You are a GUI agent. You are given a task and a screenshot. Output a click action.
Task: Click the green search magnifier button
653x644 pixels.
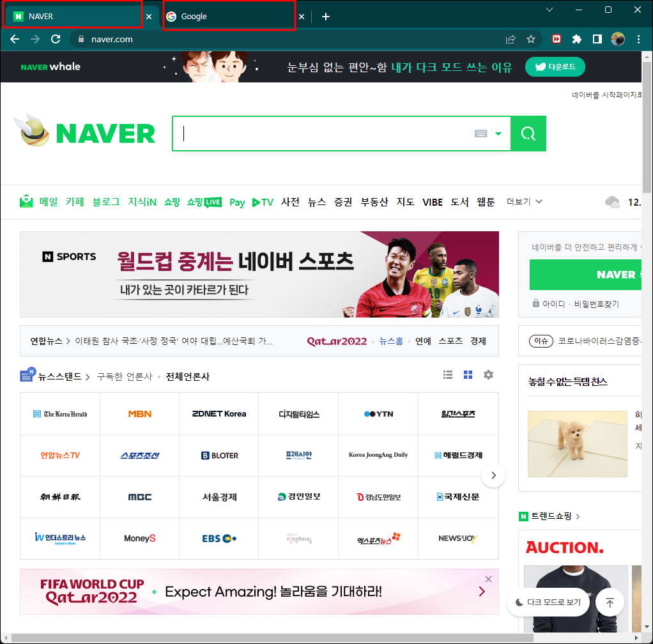pyautogui.click(x=528, y=134)
